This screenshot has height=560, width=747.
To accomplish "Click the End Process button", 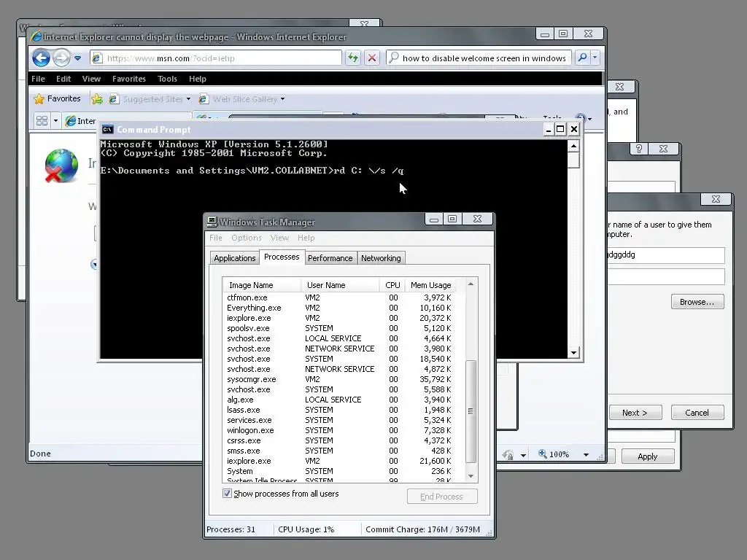I will tap(442, 497).
